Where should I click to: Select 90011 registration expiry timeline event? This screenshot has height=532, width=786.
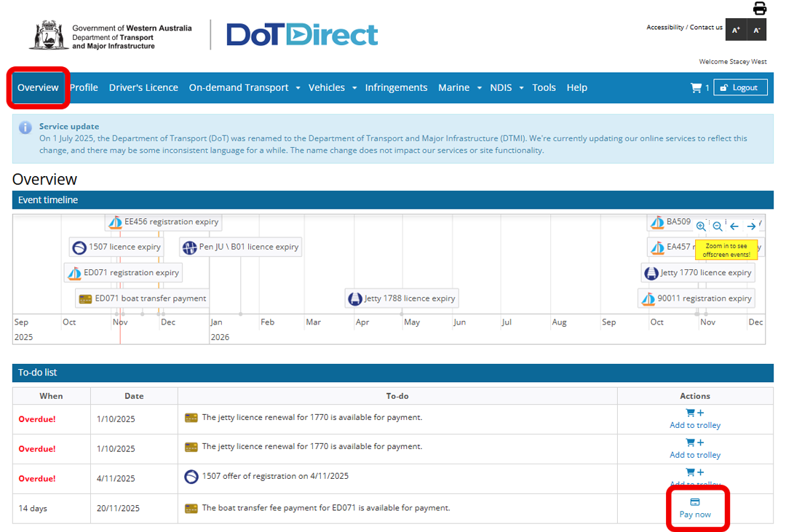pyautogui.click(x=696, y=299)
